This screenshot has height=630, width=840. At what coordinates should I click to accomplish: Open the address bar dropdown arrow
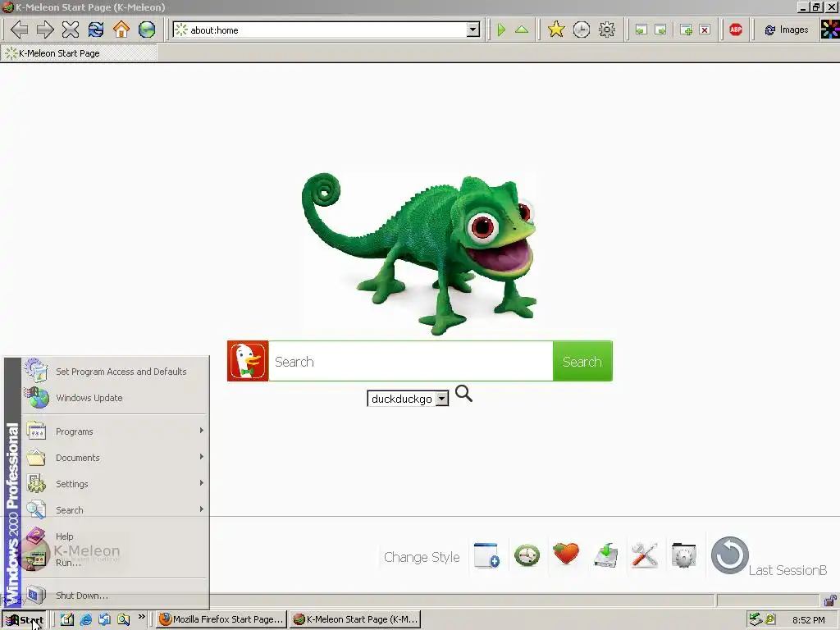pyautogui.click(x=473, y=30)
